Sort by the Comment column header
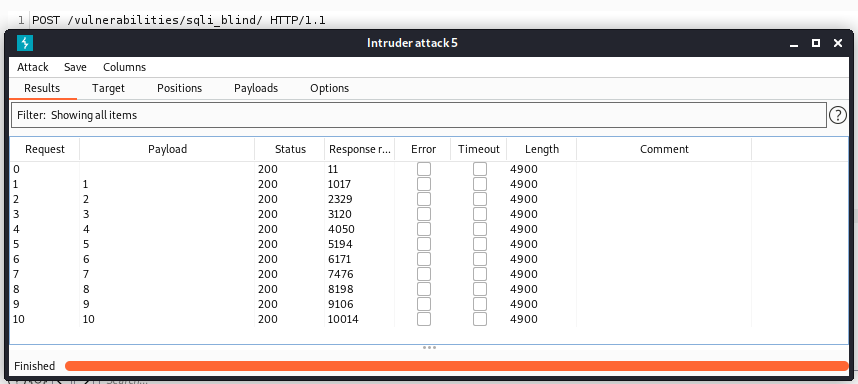 coord(664,149)
